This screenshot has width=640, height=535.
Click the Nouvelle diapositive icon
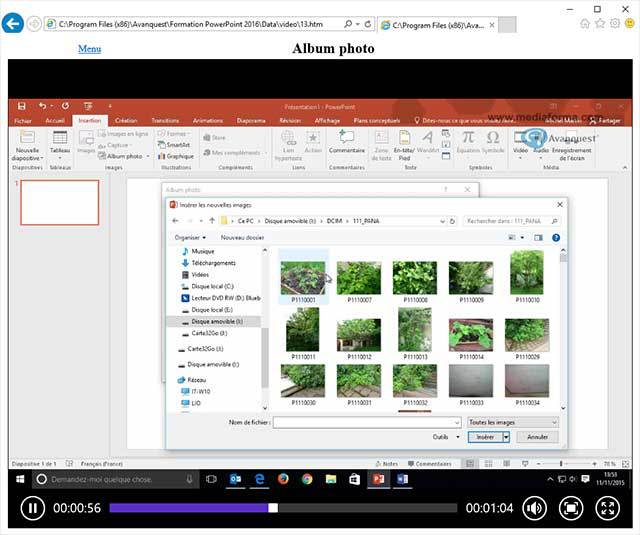click(27, 140)
